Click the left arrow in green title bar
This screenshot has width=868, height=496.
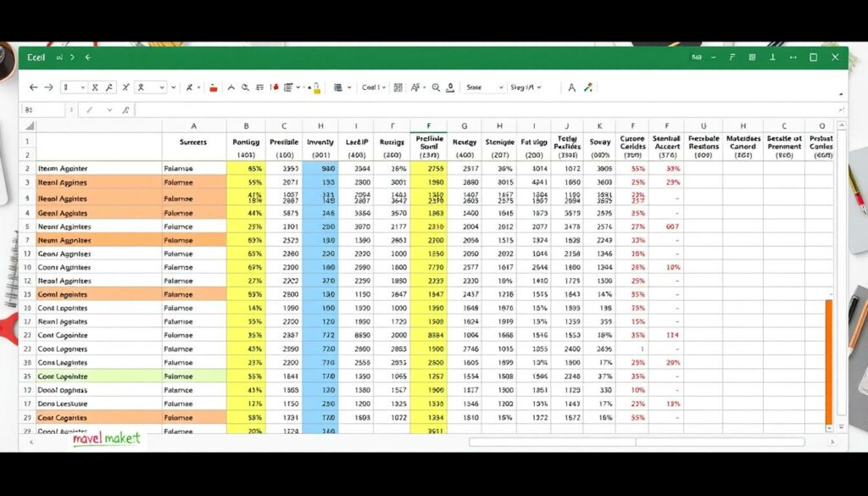pos(87,57)
